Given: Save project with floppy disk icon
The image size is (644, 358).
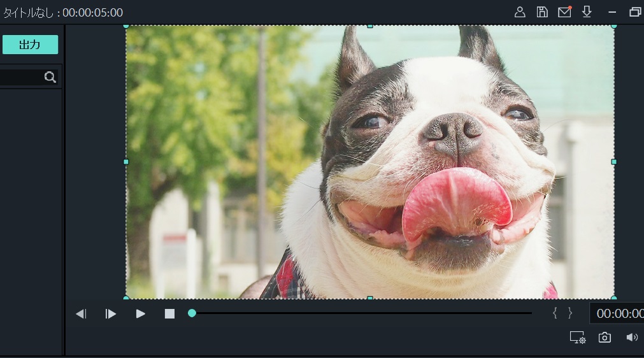Looking at the screenshot, I should pos(542,12).
